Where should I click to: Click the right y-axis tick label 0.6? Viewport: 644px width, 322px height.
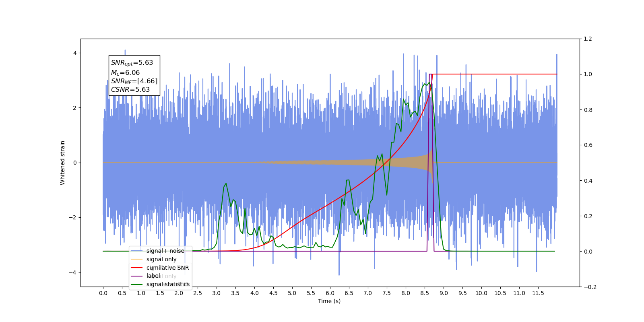coord(588,145)
